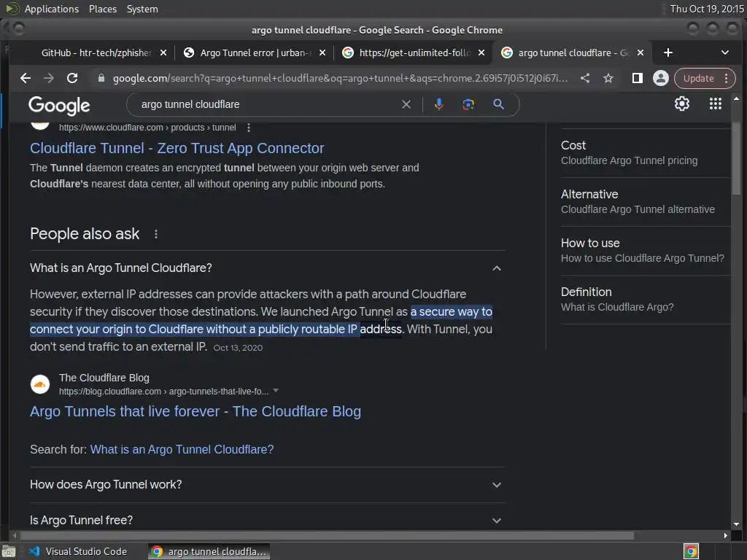Image resolution: width=747 pixels, height=560 pixels.
Task: Bookmark this page with the star icon
Action: click(x=608, y=78)
